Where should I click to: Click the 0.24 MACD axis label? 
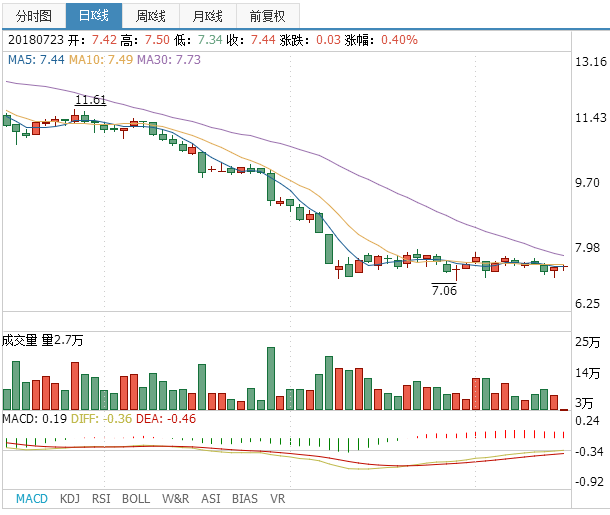587,420
